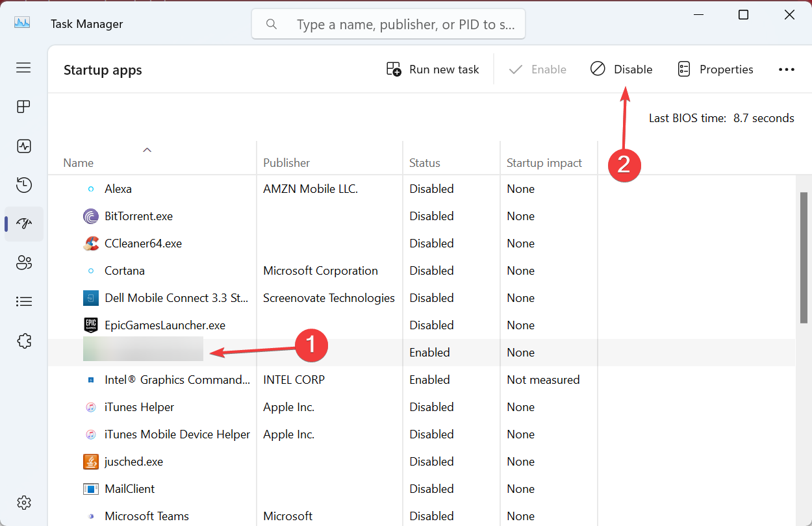Click the MailClient icon

[x=91, y=489]
